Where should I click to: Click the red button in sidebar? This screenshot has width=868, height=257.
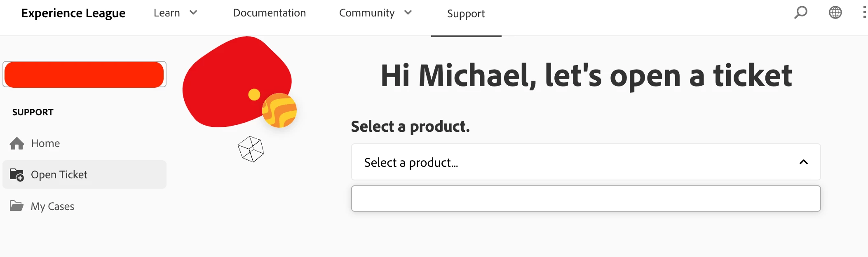point(84,75)
